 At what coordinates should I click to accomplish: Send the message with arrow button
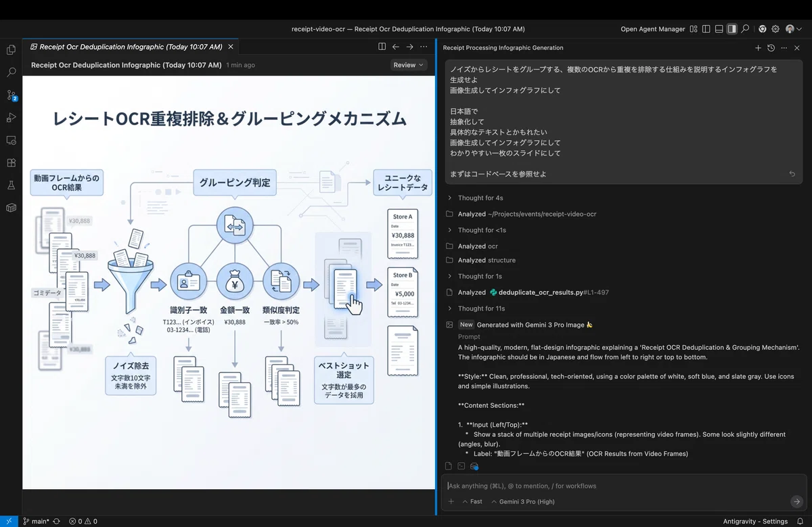coord(796,501)
